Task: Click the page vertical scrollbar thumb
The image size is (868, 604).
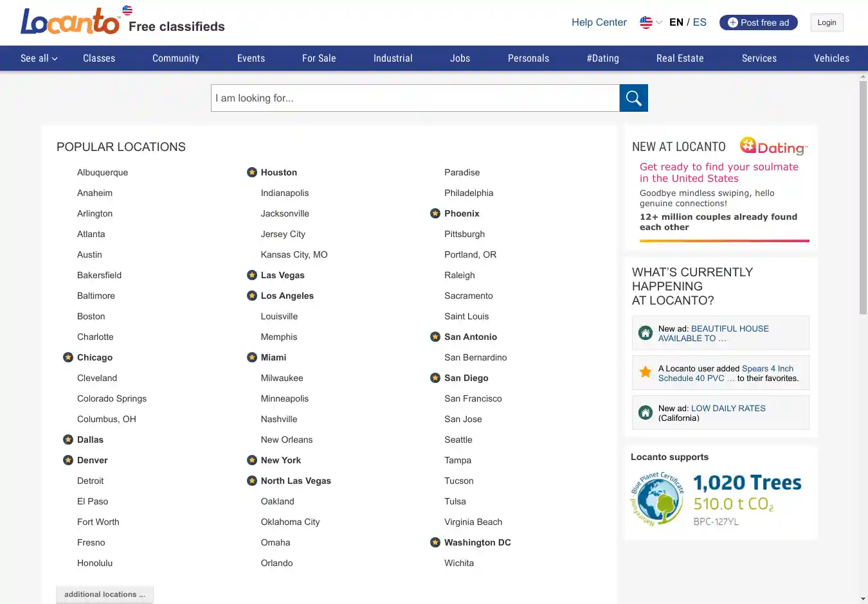Action: pos(863,198)
